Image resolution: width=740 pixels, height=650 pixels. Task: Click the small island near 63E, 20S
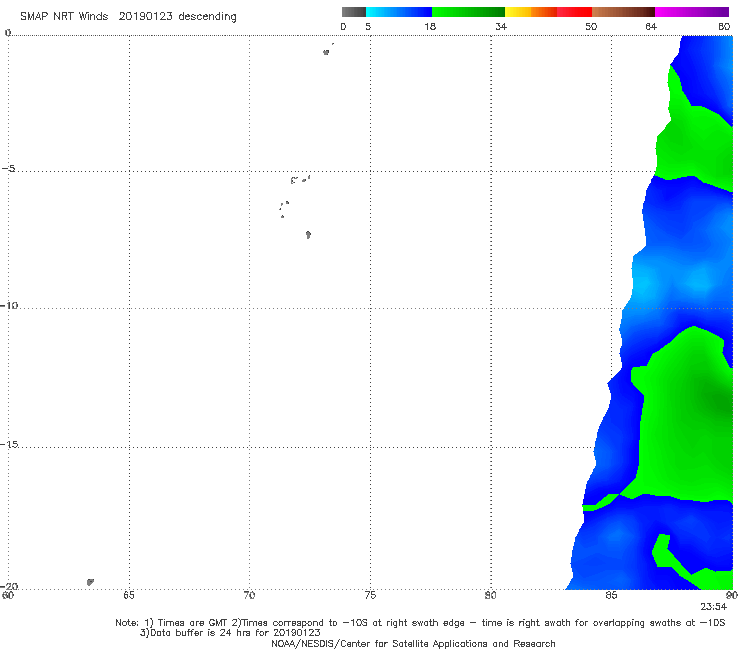(x=90, y=582)
